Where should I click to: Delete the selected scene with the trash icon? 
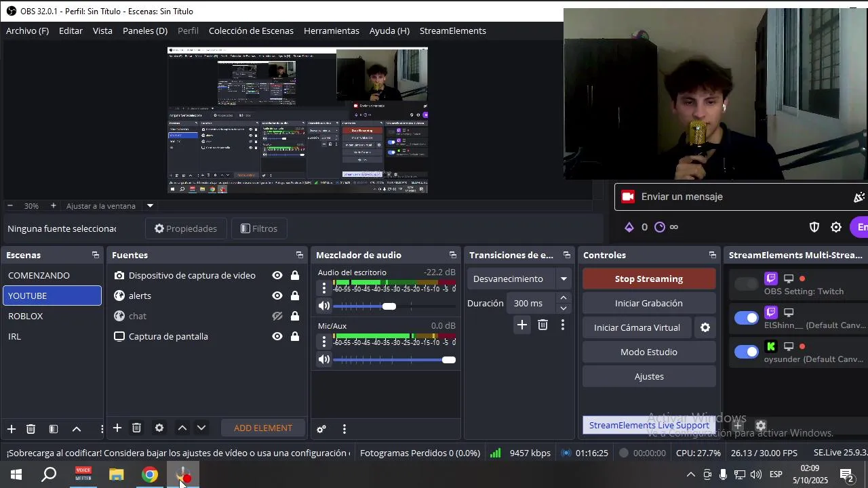pos(31,429)
